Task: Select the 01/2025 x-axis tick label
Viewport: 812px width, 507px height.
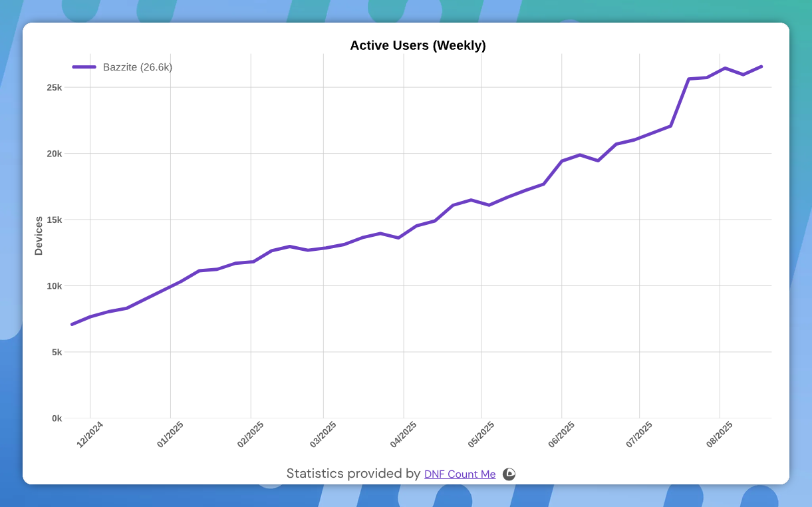Action: (170, 434)
